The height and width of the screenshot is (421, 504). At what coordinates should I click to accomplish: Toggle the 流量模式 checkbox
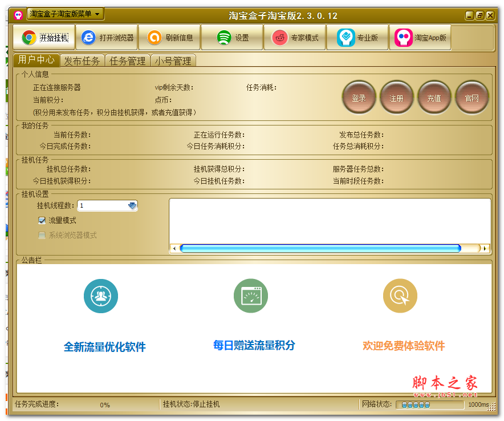[x=42, y=220]
